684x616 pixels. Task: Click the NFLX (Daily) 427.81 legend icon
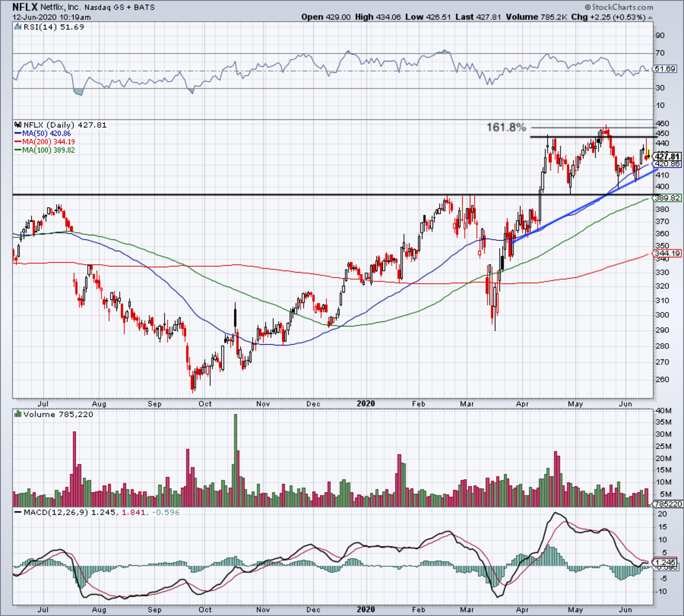coord(18,125)
